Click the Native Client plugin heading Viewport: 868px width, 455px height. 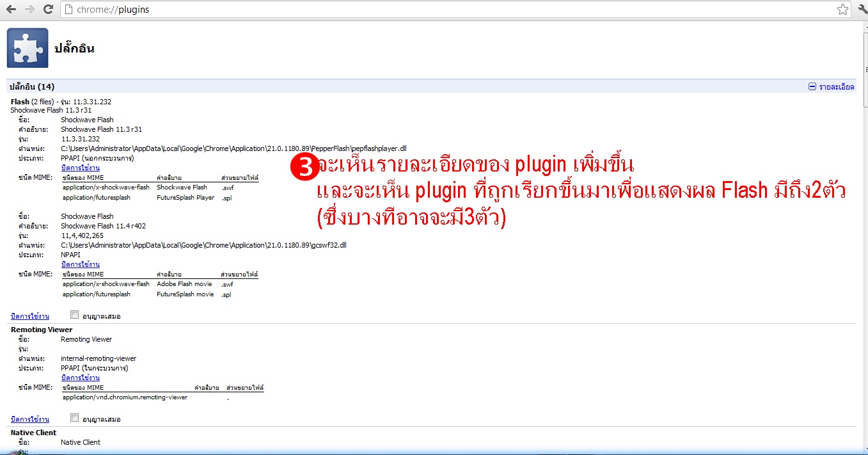pos(33,433)
